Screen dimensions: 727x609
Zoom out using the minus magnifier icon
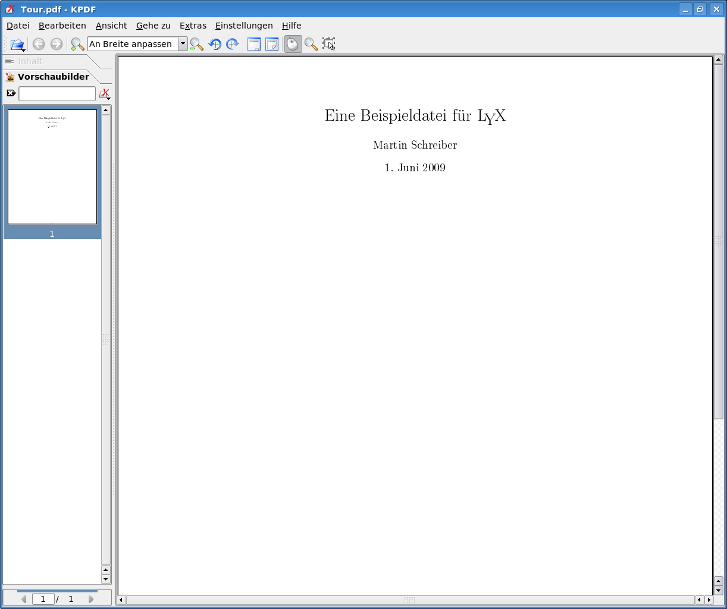click(197, 44)
